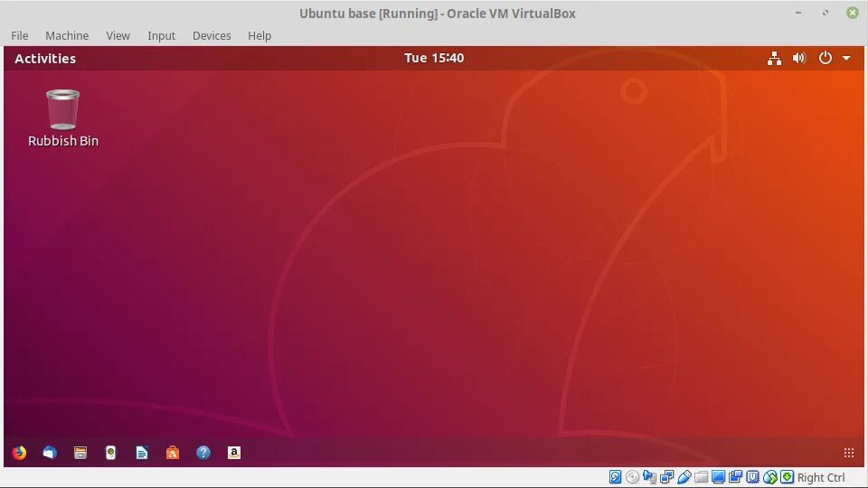Image resolution: width=868 pixels, height=488 pixels.
Task: Maximize the VirtualBox window
Action: click(x=826, y=13)
